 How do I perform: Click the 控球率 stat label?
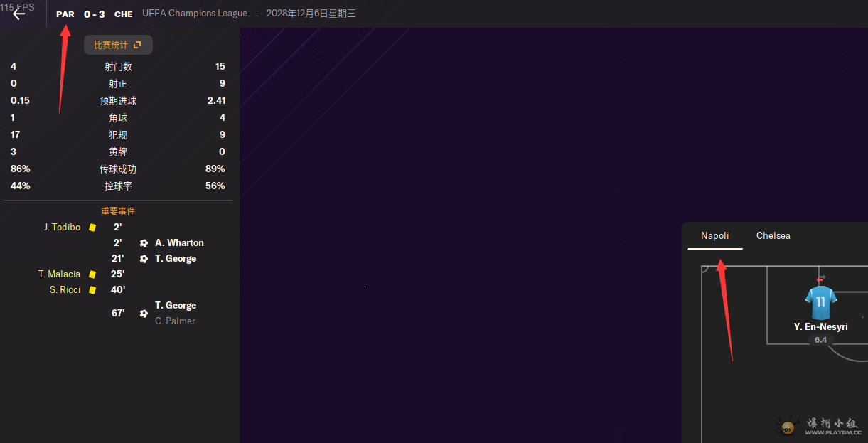[118, 186]
